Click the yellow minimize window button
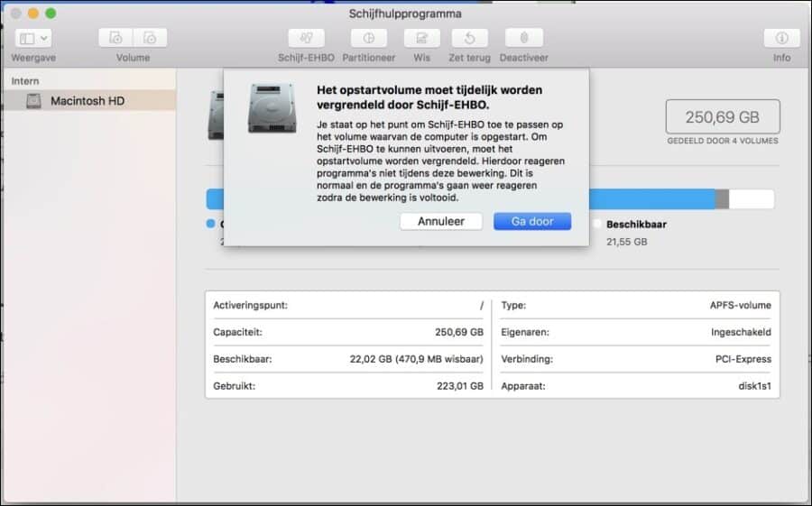 pos(33,14)
